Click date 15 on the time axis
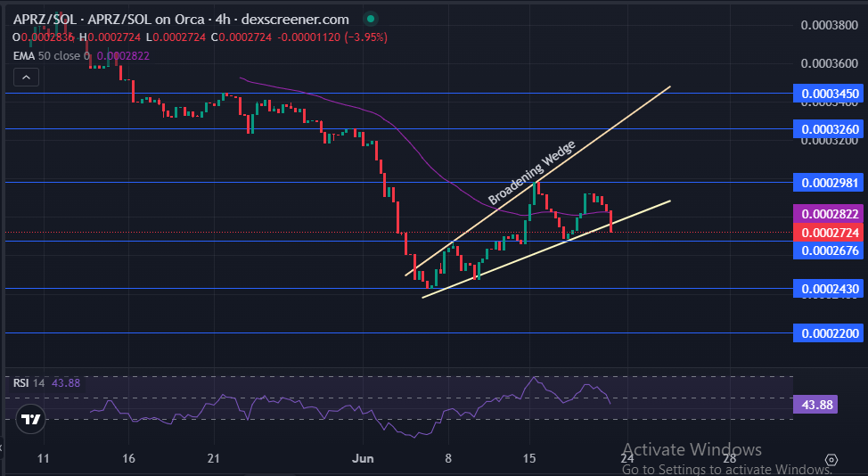 pyautogui.click(x=529, y=458)
